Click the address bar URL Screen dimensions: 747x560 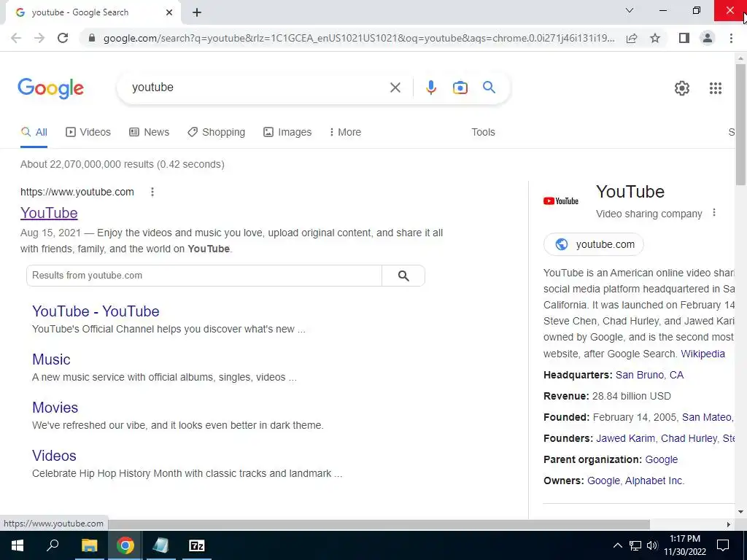[359, 38]
